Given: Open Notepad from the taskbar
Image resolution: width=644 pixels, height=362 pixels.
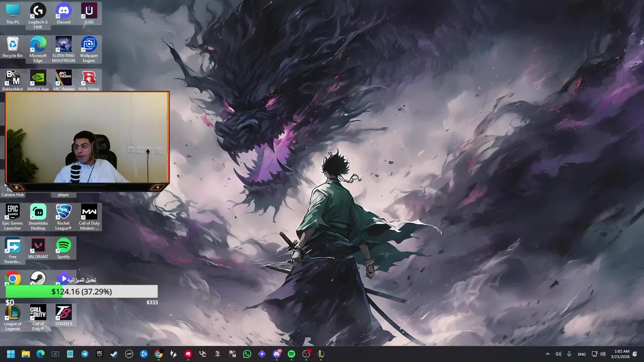Looking at the screenshot, I should point(70,354).
